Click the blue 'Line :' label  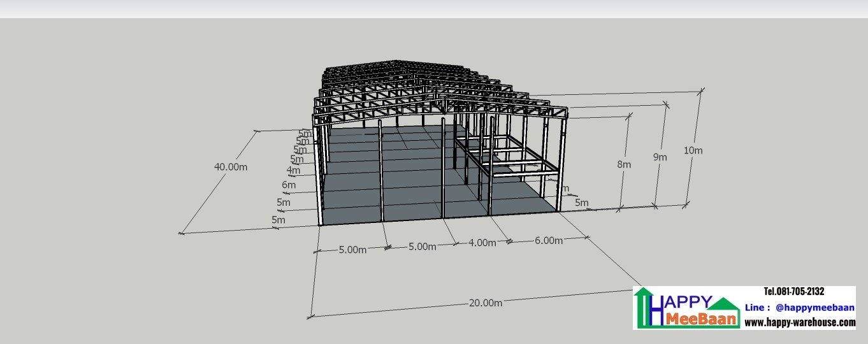point(757,307)
